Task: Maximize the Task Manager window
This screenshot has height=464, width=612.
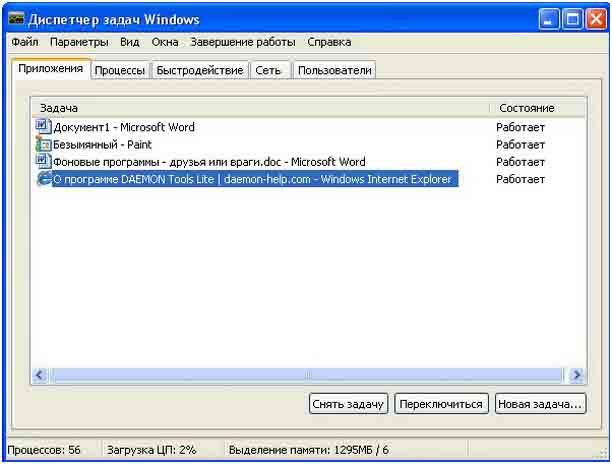Action: [573, 19]
